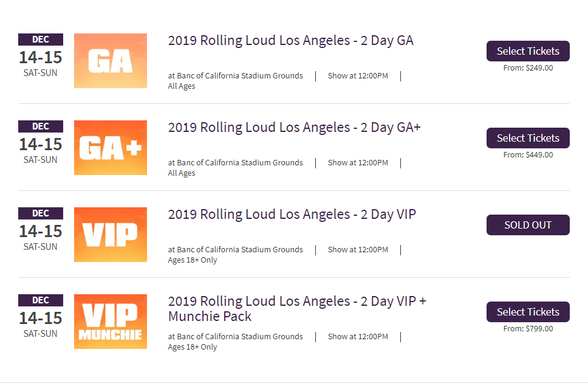
Task: Select Tickets for 2 Day GA
Action: (x=528, y=51)
